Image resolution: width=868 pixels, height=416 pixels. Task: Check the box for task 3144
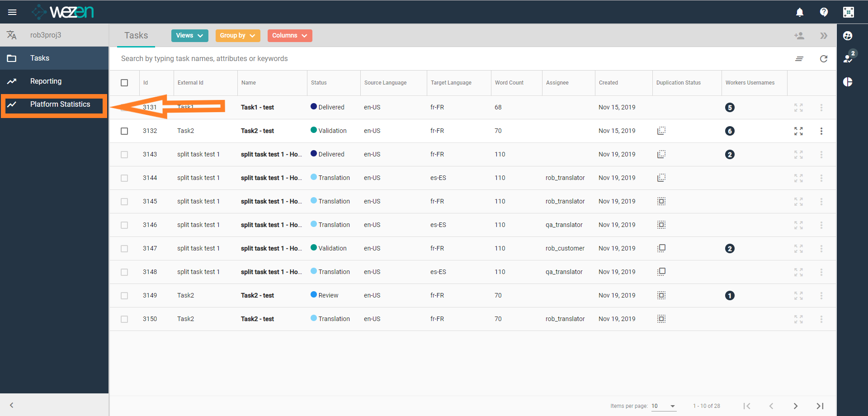(124, 178)
